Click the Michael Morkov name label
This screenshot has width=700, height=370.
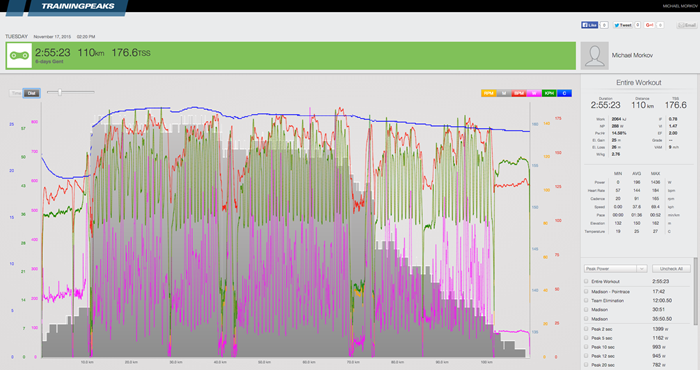tap(632, 55)
